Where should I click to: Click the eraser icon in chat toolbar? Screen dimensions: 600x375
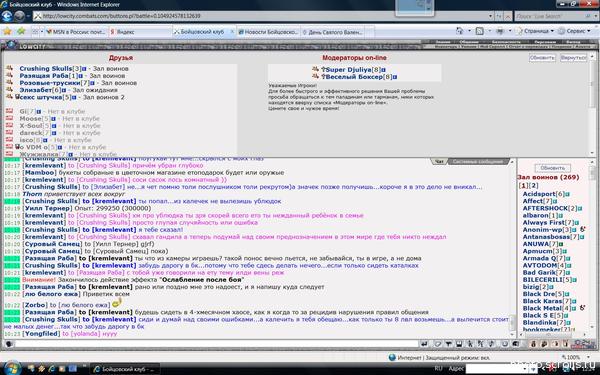[x=438, y=344]
